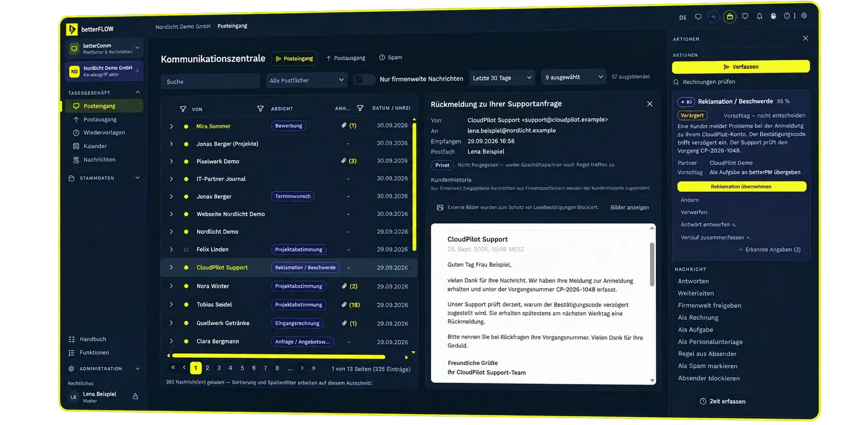Click the sparkle AI icon in top bar
This screenshot has height=425, width=868.
(713, 17)
